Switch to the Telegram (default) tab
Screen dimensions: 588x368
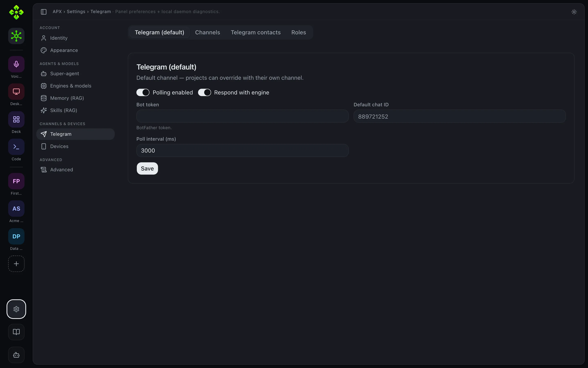(159, 32)
